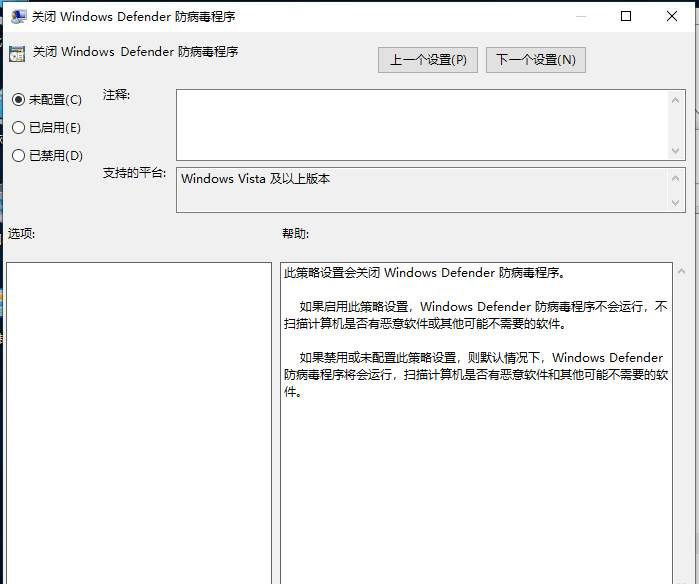Click the help paragraph starting '如果启用此策略设置'
This screenshot has width=699, height=584.
(476, 315)
